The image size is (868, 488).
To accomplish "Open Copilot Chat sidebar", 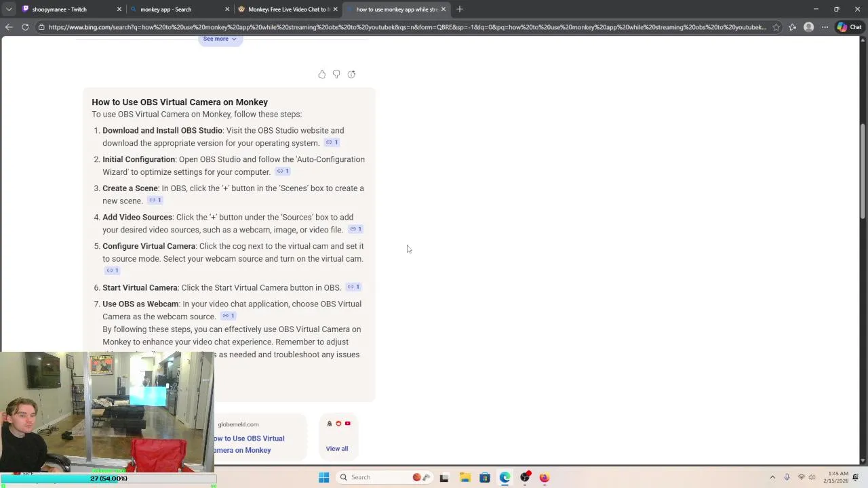I will [x=849, y=27].
